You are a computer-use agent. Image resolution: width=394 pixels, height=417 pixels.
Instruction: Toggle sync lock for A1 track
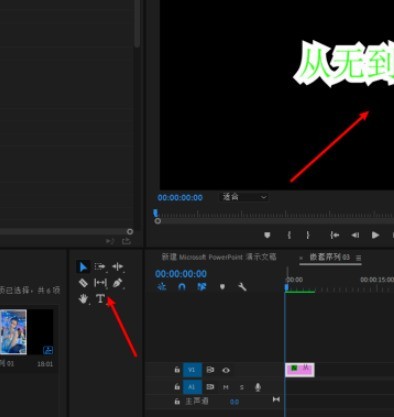pyautogui.click(x=210, y=387)
